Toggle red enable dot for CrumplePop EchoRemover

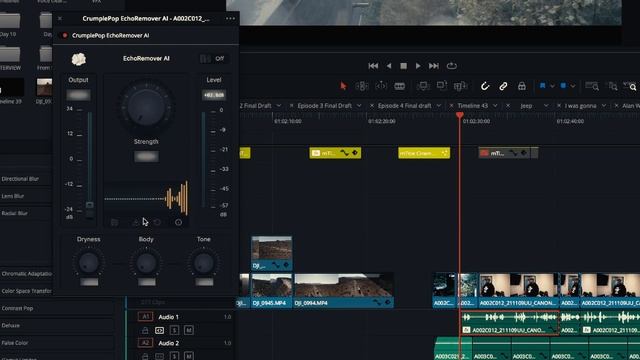(x=64, y=36)
